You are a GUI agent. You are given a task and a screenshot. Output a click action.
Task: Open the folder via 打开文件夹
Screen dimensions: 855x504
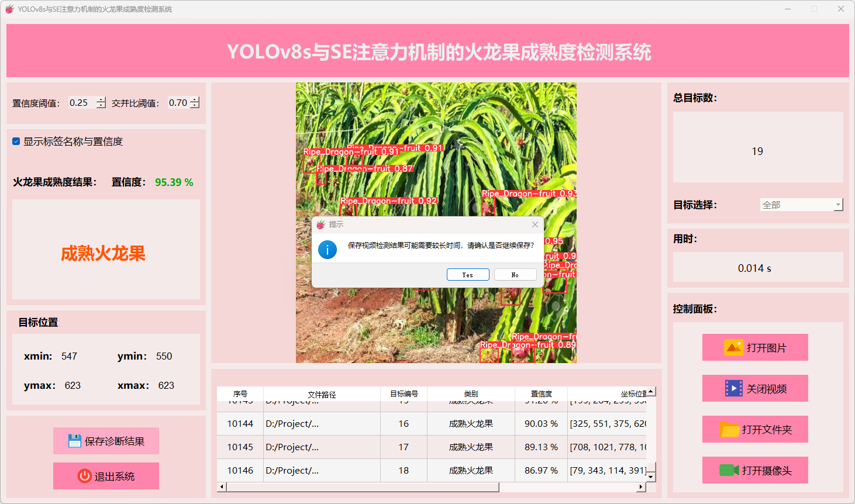(755, 429)
